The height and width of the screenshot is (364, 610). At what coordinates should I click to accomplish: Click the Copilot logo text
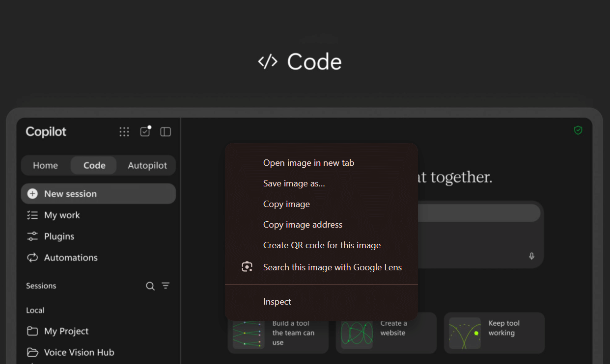[x=46, y=131]
